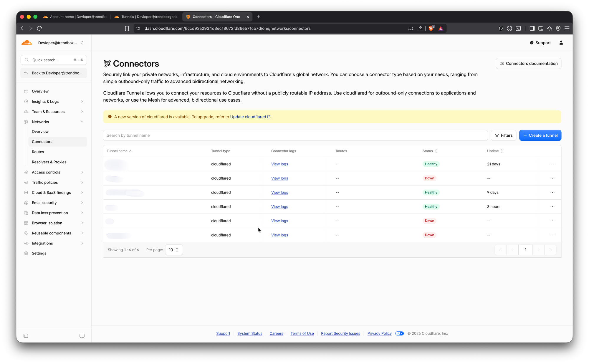589x364 pixels.
Task: Open the browser extensions puzzle icon
Action: pyautogui.click(x=510, y=28)
